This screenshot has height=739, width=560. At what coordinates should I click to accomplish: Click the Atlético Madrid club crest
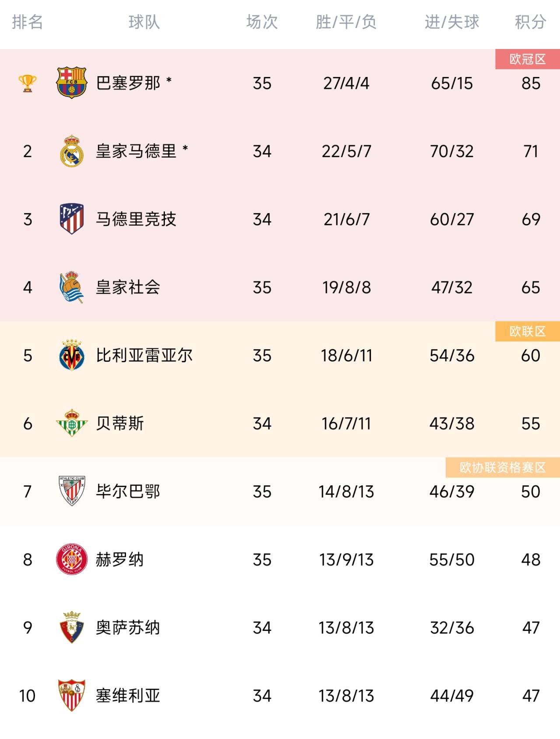pyautogui.click(x=71, y=219)
